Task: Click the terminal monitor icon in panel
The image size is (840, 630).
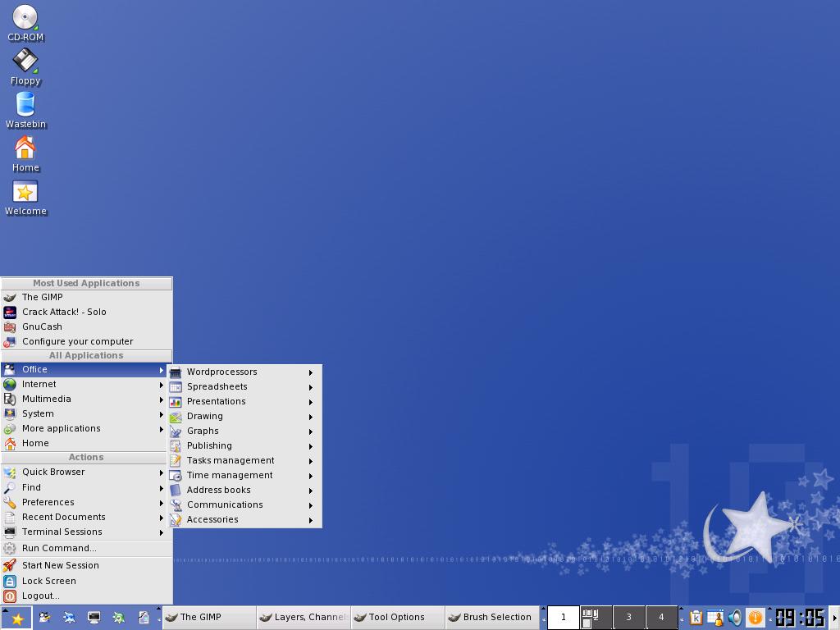Action: pos(94,618)
